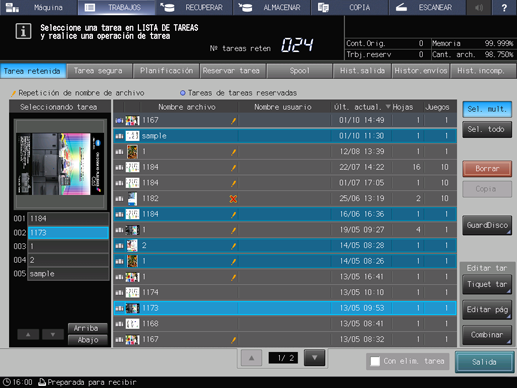
Task: Open the Hist.salida tab
Action: click(x=362, y=71)
